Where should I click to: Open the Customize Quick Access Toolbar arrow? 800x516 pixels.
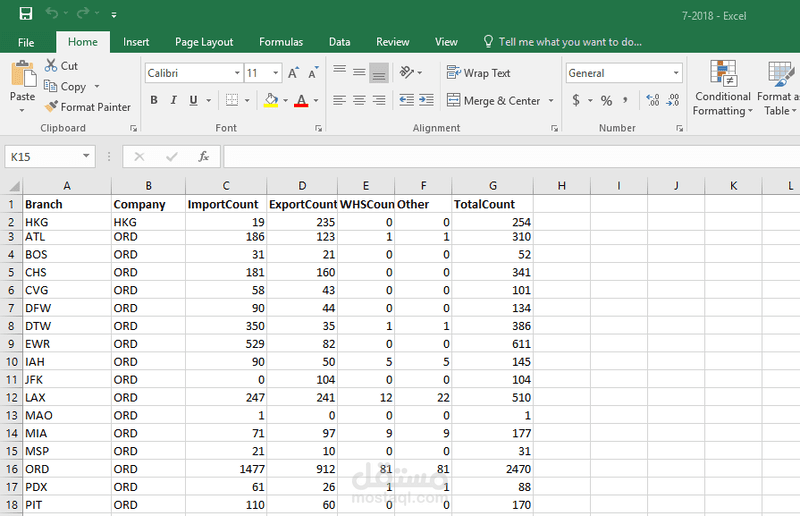(x=114, y=15)
